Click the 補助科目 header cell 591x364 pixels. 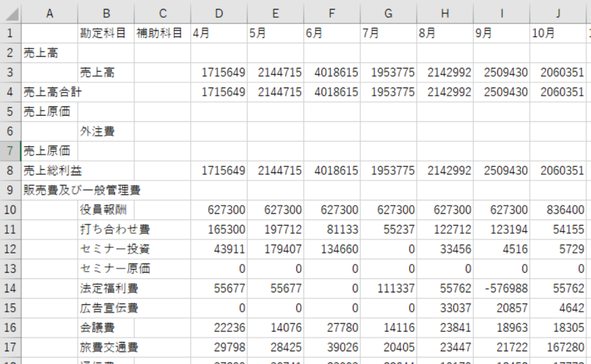pos(162,33)
